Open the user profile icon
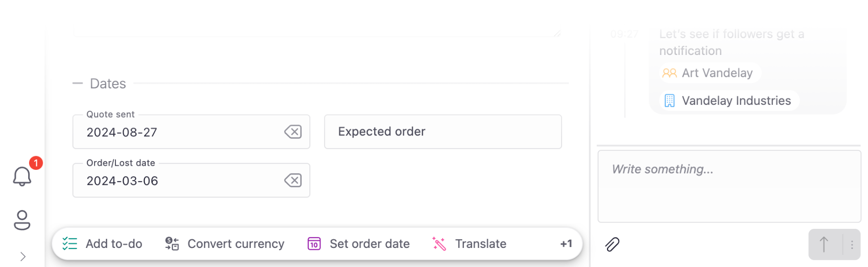 22,220
